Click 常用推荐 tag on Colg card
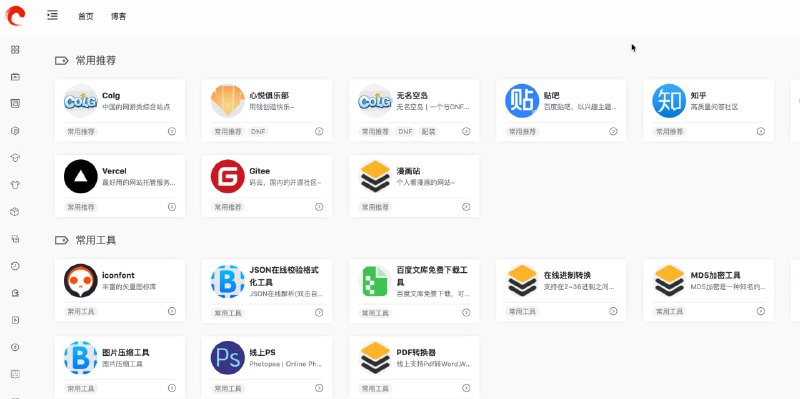800x399 pixels. [81, 132]
